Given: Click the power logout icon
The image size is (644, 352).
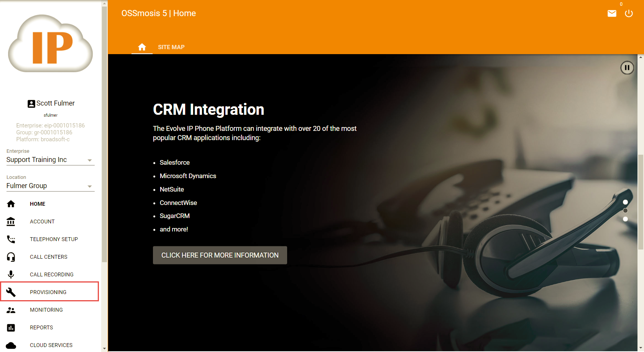Looking at the screenshot, I should [629, 14].
